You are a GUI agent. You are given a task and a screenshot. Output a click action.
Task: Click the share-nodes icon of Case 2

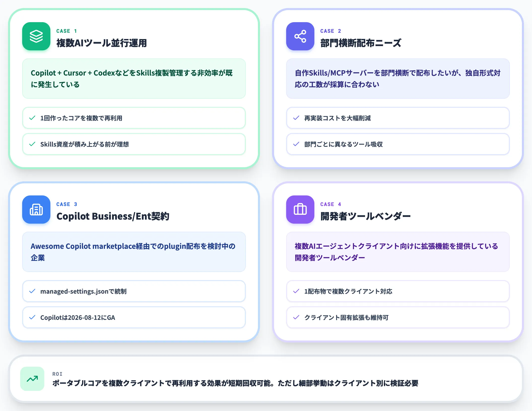[300, 36]
